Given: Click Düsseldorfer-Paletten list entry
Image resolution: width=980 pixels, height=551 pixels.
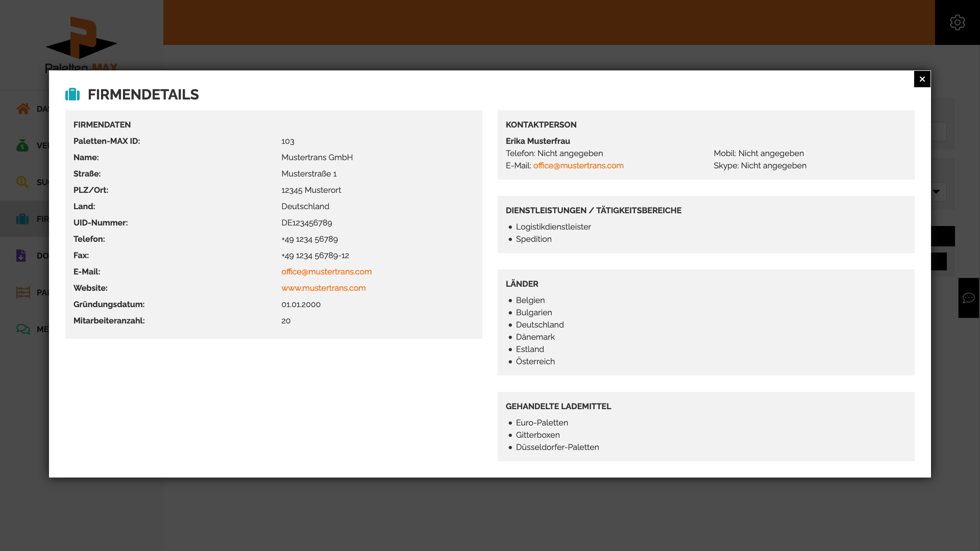Looking at the screenshot, I should 557,447.
